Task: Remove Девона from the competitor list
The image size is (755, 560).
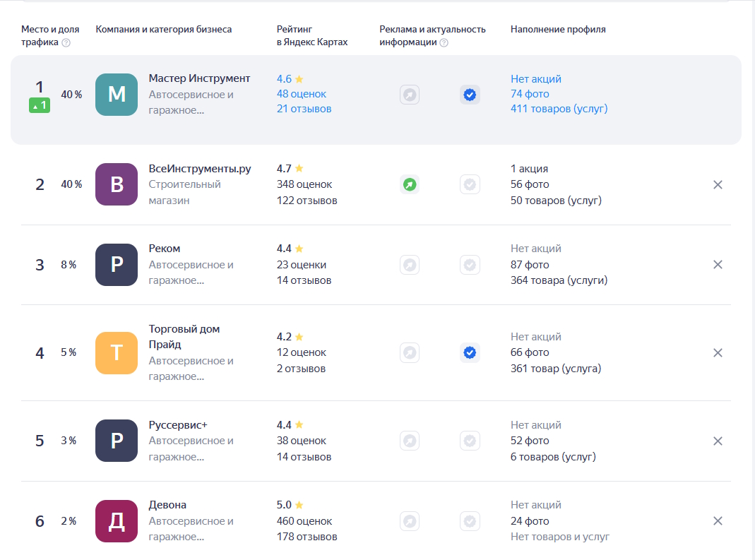Action: (718, 521)
